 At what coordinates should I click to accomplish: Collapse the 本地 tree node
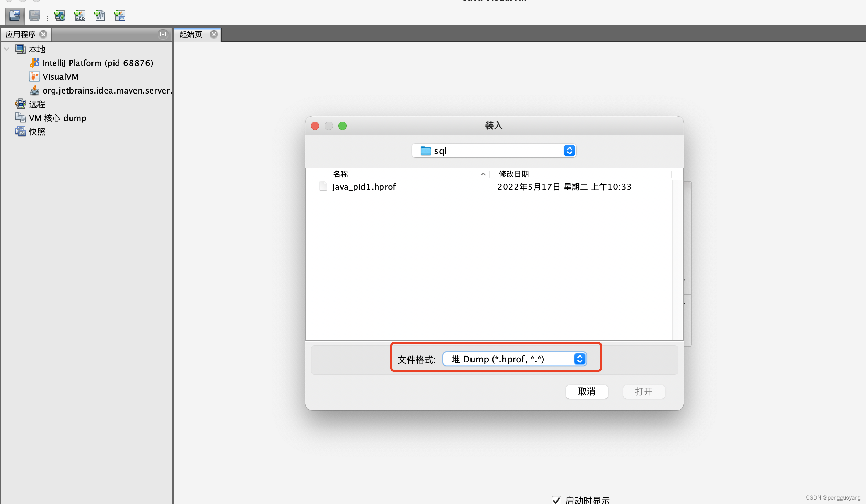point(6,49)
